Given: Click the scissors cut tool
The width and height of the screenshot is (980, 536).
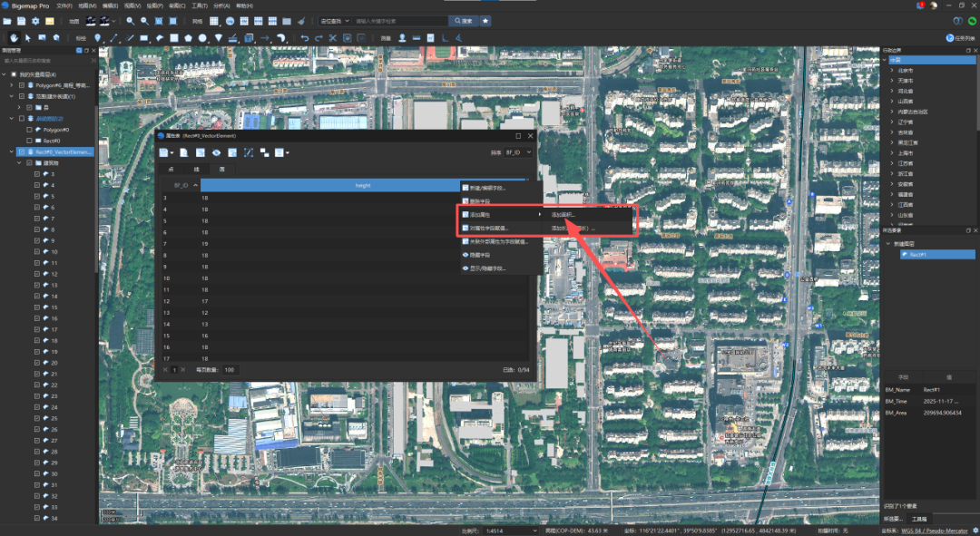Looking at the screenshot, I should 332,38.
